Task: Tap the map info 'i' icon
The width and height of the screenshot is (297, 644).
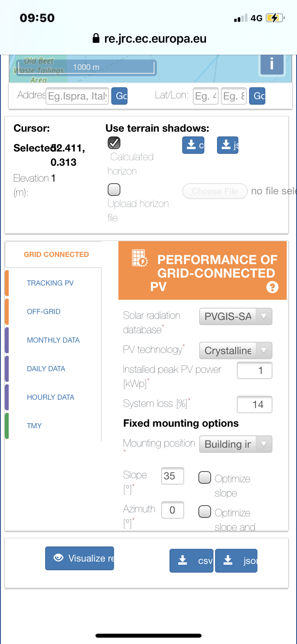Action: [272, 64]
